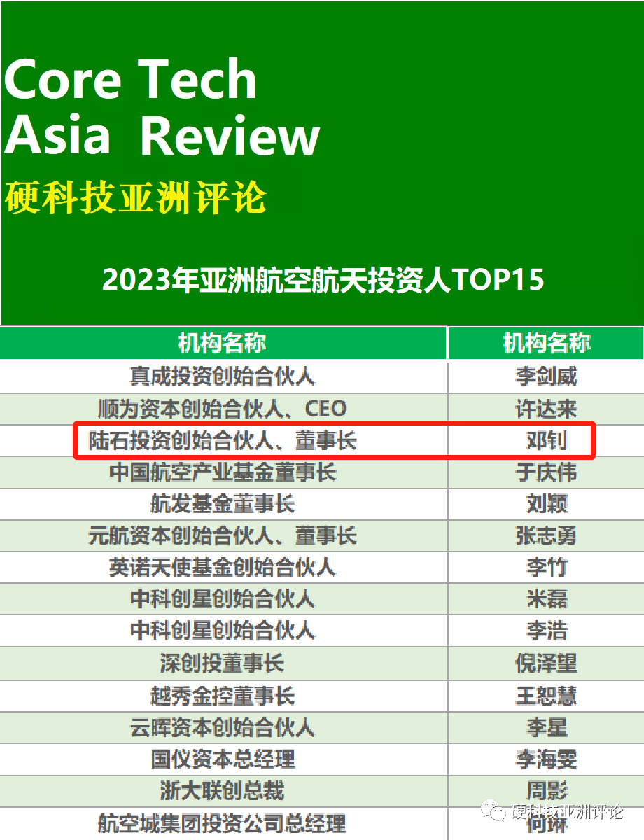Select 中科创星创始合伙人 in 米磊's row
This screenshot has height=840, width=644.
223,599
